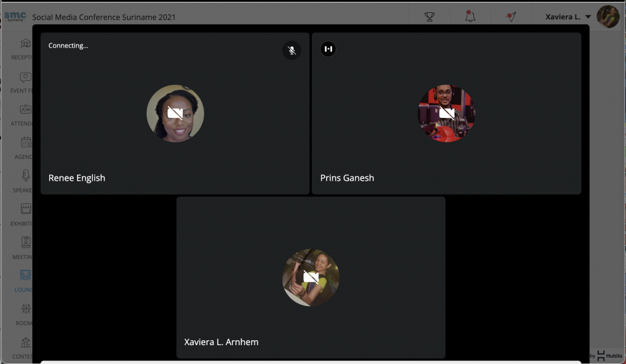Expand the Xaviera L. user dropdown arrow

click(x=588, y=17)
